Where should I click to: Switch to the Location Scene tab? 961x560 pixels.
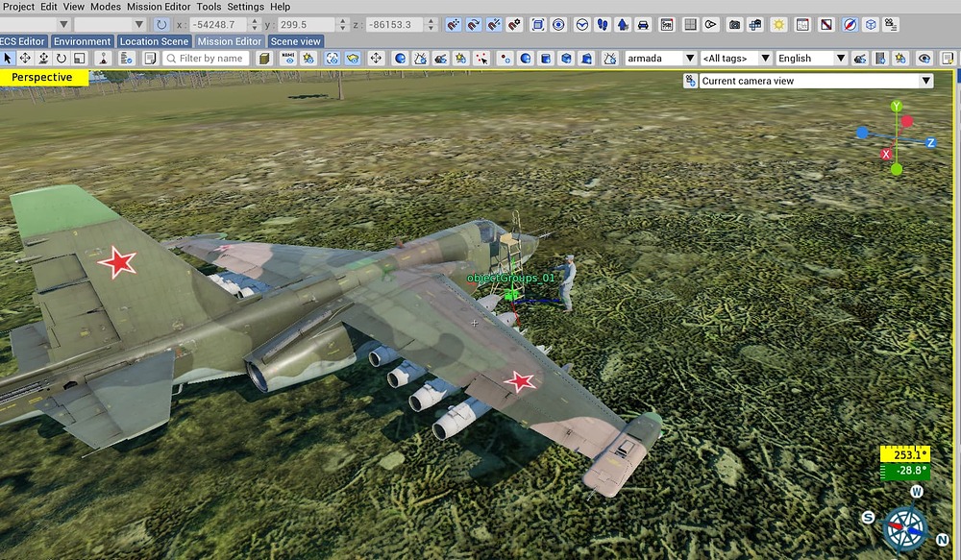point(154,41)
